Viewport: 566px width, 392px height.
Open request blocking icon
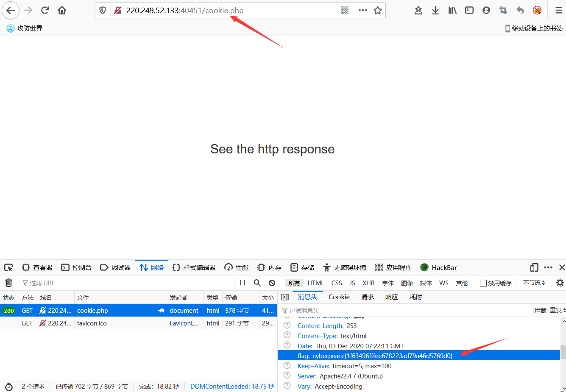[272, 283]
